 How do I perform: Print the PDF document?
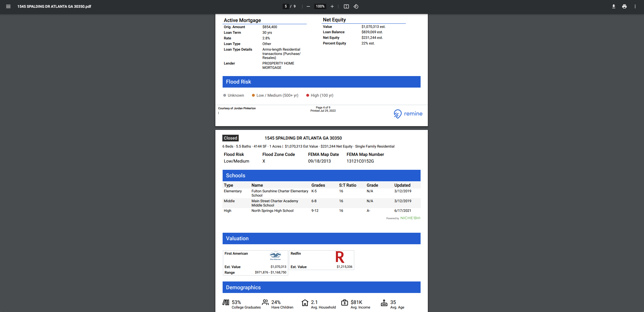coord(624,6)
